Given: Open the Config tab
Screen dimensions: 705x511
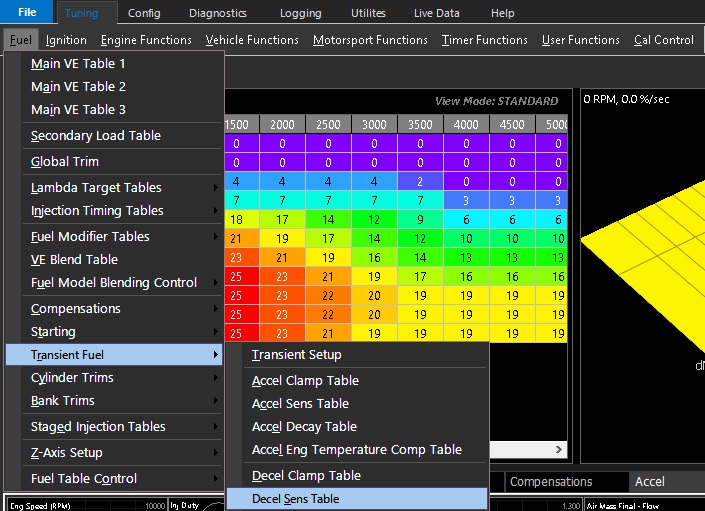Looking at the screenshot, I should [144, 13].
